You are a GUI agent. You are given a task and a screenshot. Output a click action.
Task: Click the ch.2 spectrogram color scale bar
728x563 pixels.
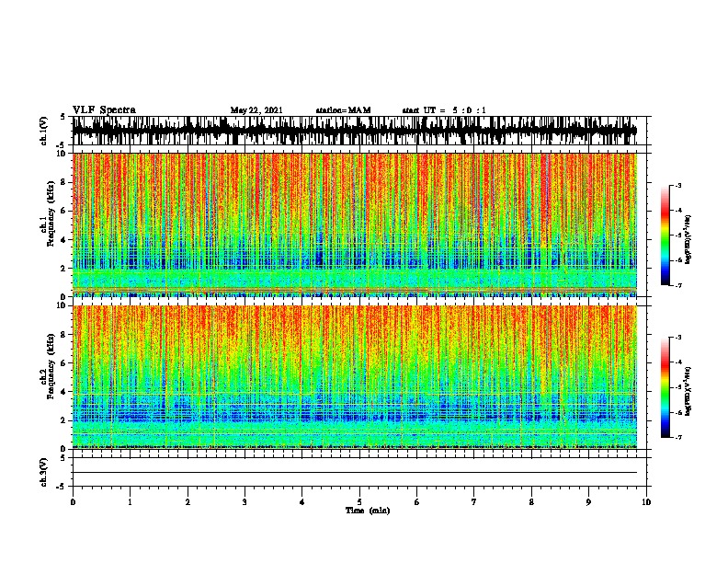pos(665,387)
